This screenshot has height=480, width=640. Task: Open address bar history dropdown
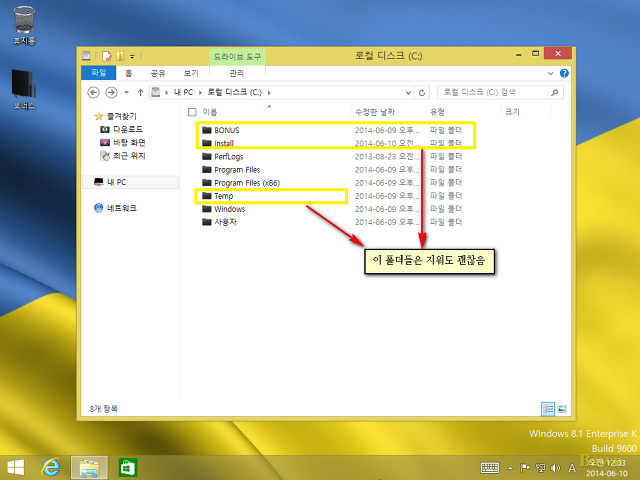pyautogui.click(x=408, y=93)
